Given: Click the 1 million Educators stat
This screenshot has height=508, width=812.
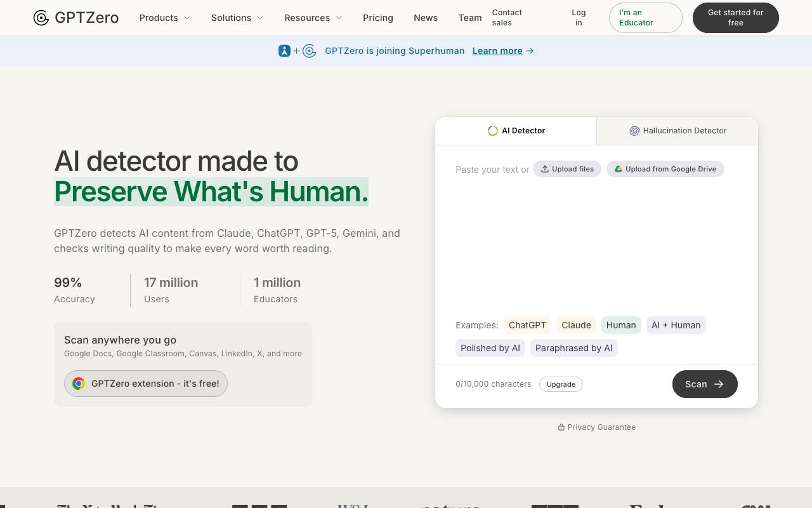Looking at the screenshot, I should (277, 290).
